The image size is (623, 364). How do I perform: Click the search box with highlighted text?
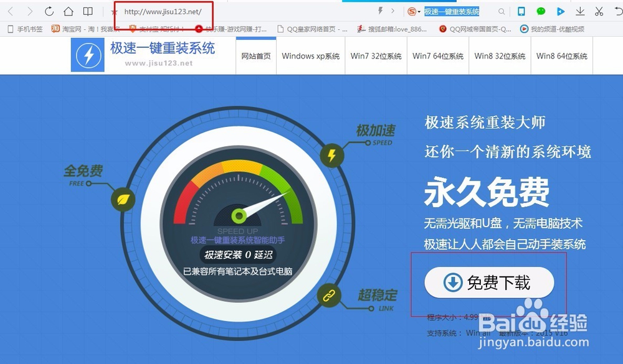coord(452,12)
